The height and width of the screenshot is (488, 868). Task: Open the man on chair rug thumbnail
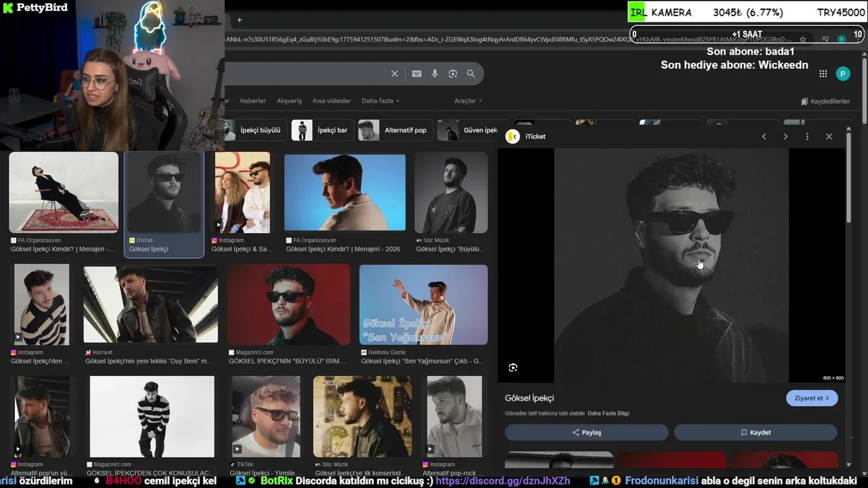point(64,192)
